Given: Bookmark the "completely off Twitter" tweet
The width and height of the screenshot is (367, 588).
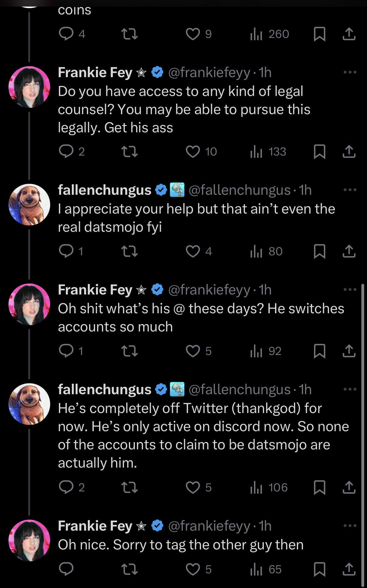Looking at the screenshot, I should coord(319,488).
